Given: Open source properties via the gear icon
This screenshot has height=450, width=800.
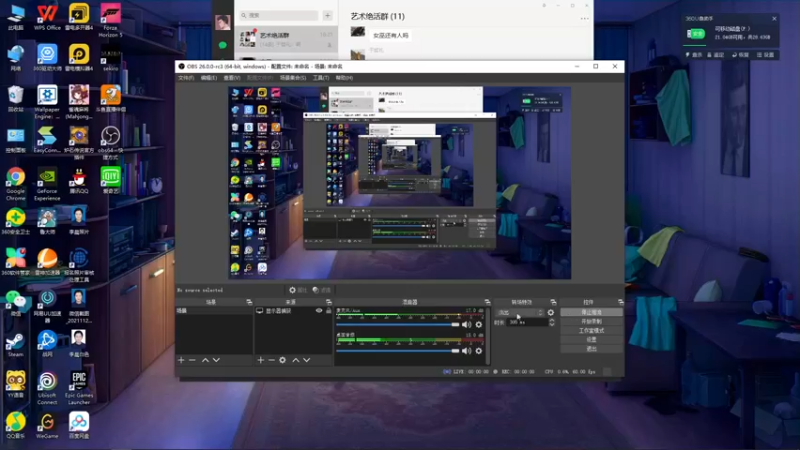Looking at the screenshot, I should pyautogui.click(x=283, y=360).
